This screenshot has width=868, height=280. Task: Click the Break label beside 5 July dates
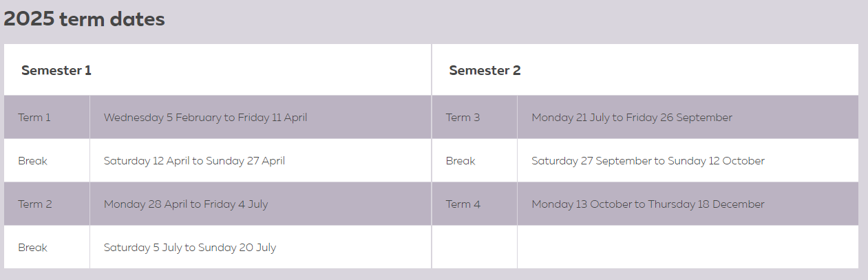tap(33, 248)
